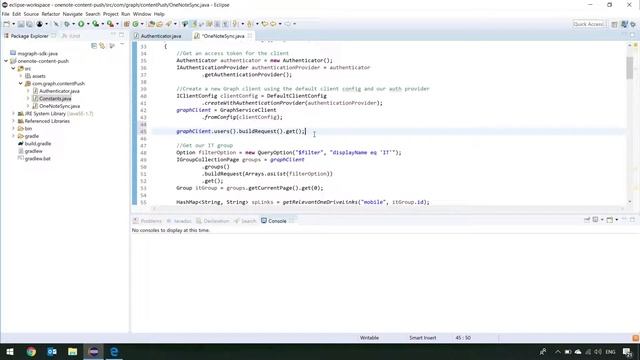Click the New Java Class green icon
The image size is (640, 360).
[136, 24]
